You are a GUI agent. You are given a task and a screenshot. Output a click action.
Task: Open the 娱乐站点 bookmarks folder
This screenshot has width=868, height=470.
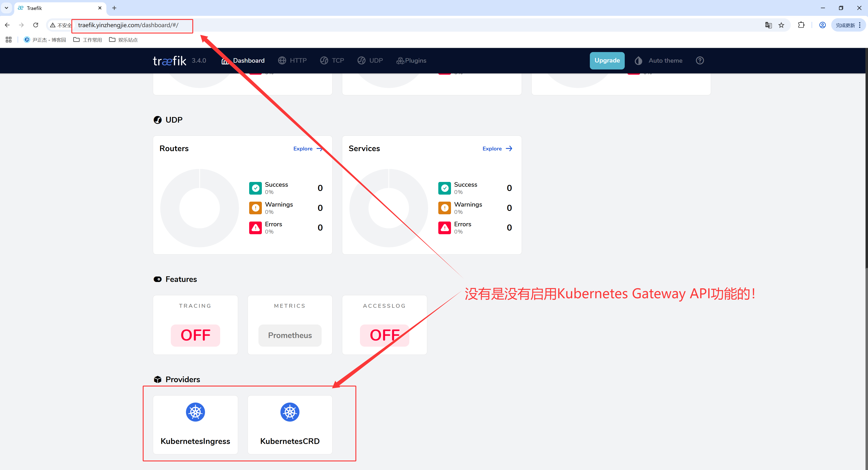tap(123, 40)
